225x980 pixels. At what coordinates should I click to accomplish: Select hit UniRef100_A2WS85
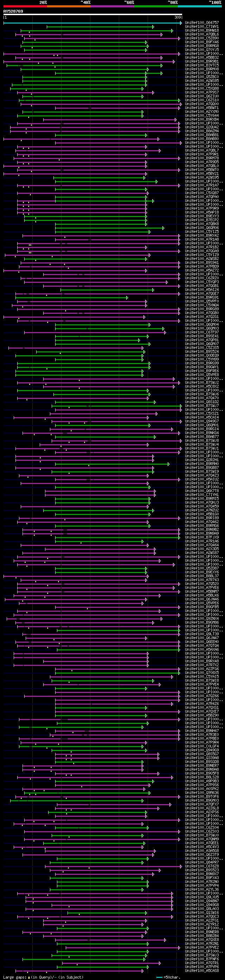[x=202, y=81]
